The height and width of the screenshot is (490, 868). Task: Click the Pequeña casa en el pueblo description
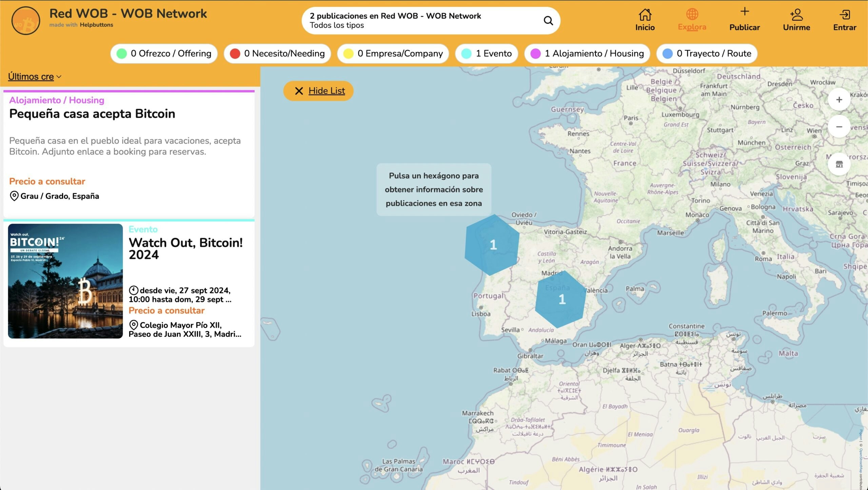pyautogui.click(x=125, y=146)
